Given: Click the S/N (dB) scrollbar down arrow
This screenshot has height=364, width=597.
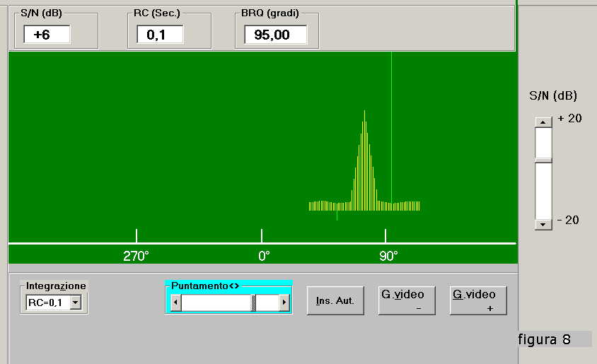Looking at the screenshot, I should tap(543, 224).
